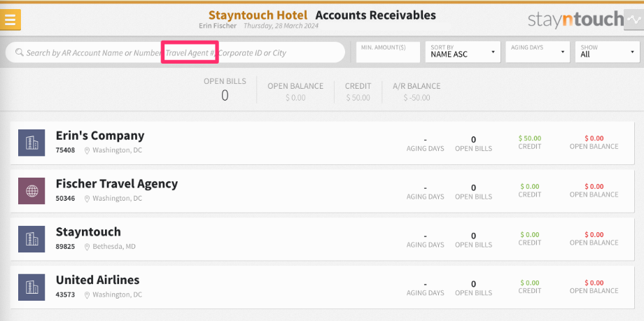This screenshot has width=644, height=321.
Task: Open the Sort By dropdown
Action: point(463,52)
